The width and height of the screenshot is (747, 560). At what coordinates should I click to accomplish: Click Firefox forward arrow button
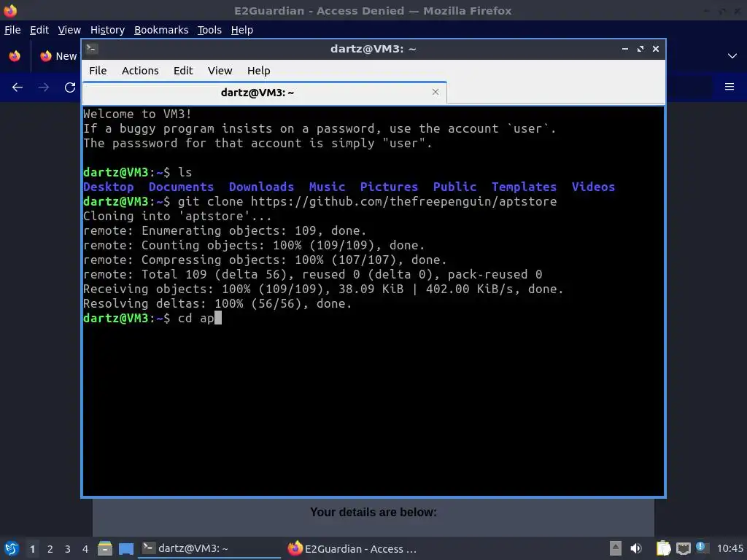pyautogui.click(x=43, y=87)
